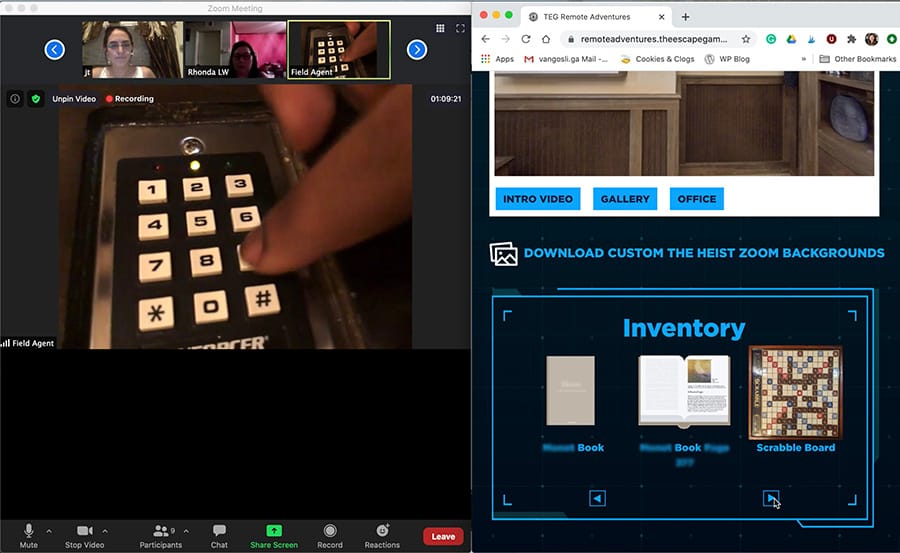900x553 pixels.
Task: Click INTRO VIDEO button
Action: tap(538, 199)
